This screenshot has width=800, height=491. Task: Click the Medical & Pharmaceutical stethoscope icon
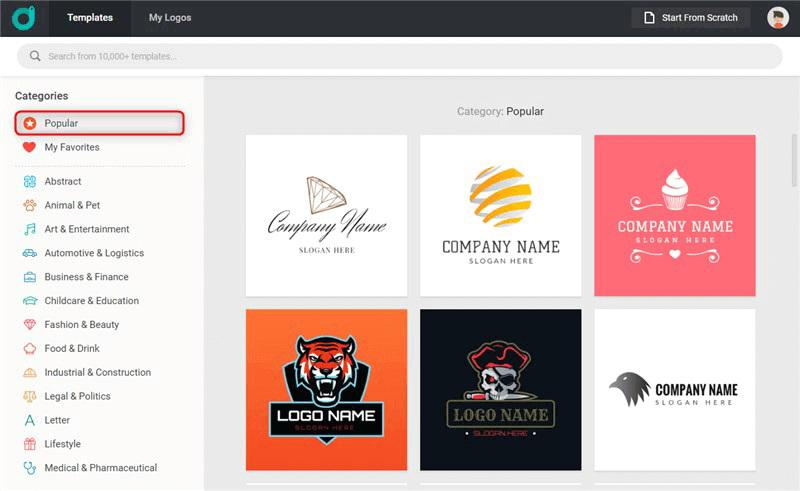30,468
